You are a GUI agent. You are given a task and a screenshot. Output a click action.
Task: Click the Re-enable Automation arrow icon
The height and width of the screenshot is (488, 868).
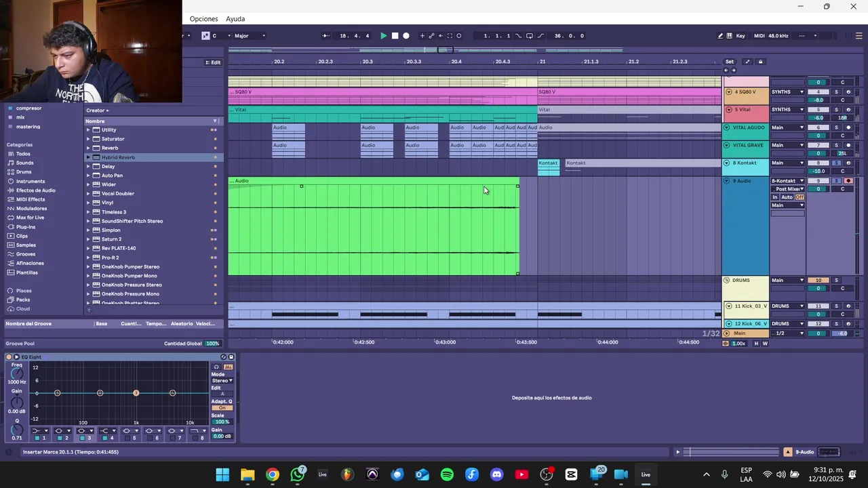(x=441, y=36)
